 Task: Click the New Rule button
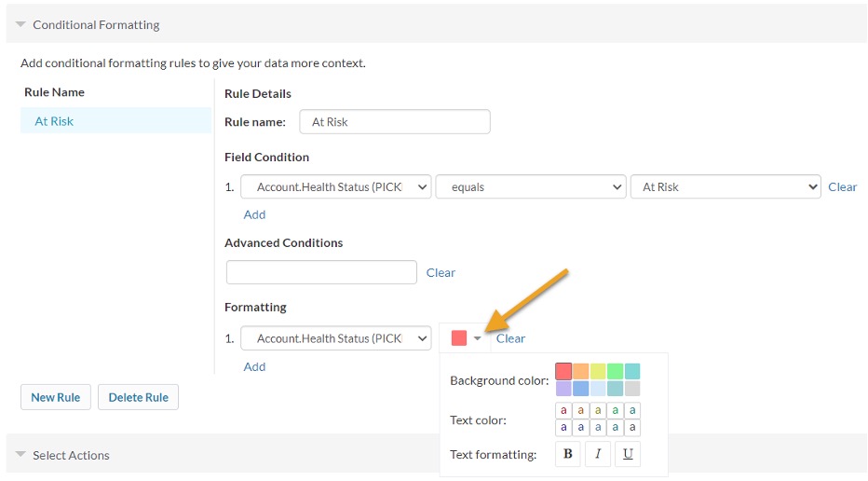click(x=56, y=397)
